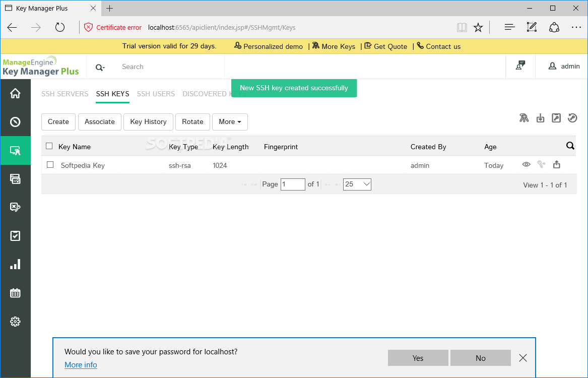588x378 pixels.
Task: Click the import/download icon above the table
Action: pos(540,118)
